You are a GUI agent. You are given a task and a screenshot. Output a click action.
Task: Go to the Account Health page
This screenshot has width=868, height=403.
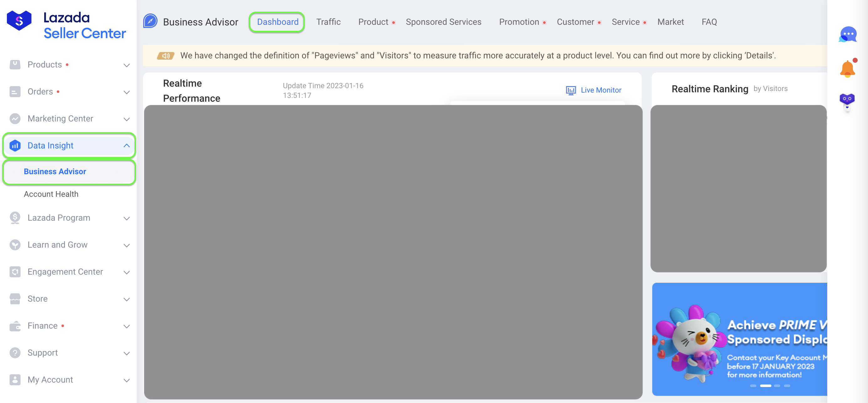pyautogui.click(x=51, y=194)
